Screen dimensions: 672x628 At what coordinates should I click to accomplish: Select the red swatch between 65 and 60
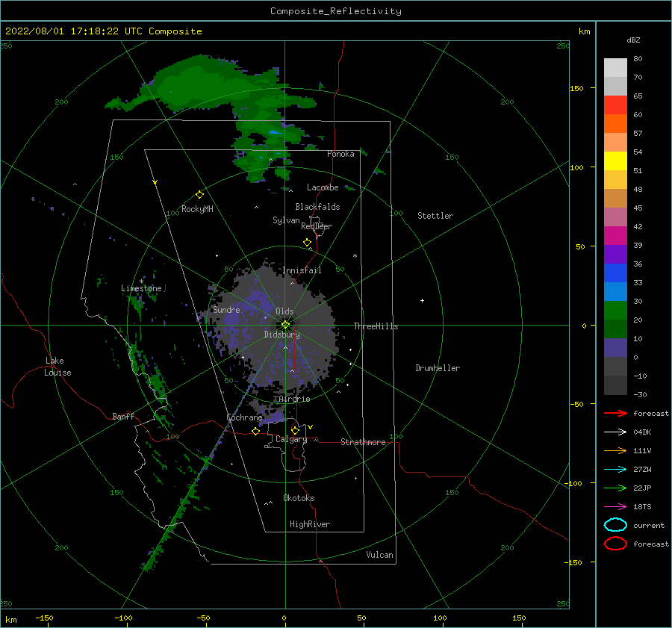pyautogui.click(x=615, y=105)
